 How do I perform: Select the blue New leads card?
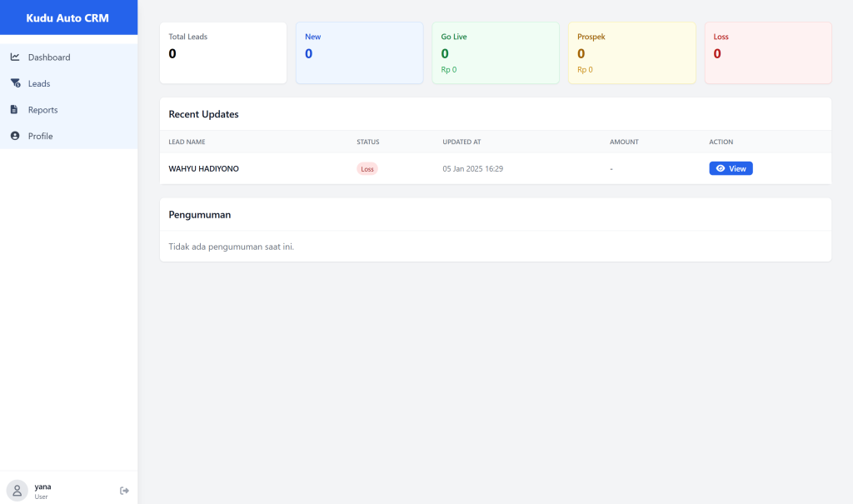(359, 52)
